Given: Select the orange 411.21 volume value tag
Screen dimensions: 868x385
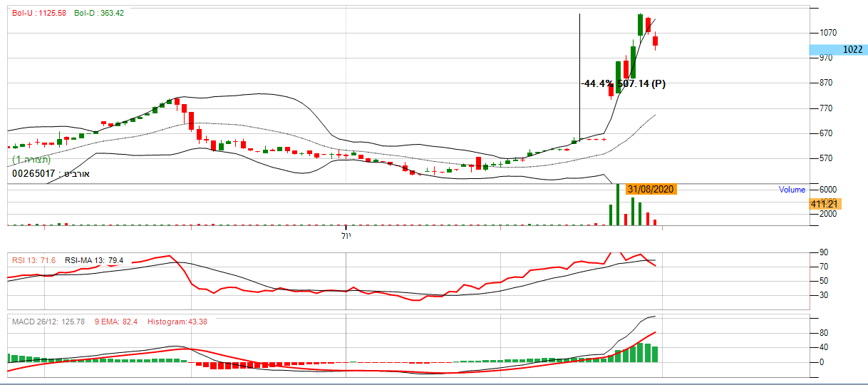Looking at the screenshot, I should pos(826,204).
